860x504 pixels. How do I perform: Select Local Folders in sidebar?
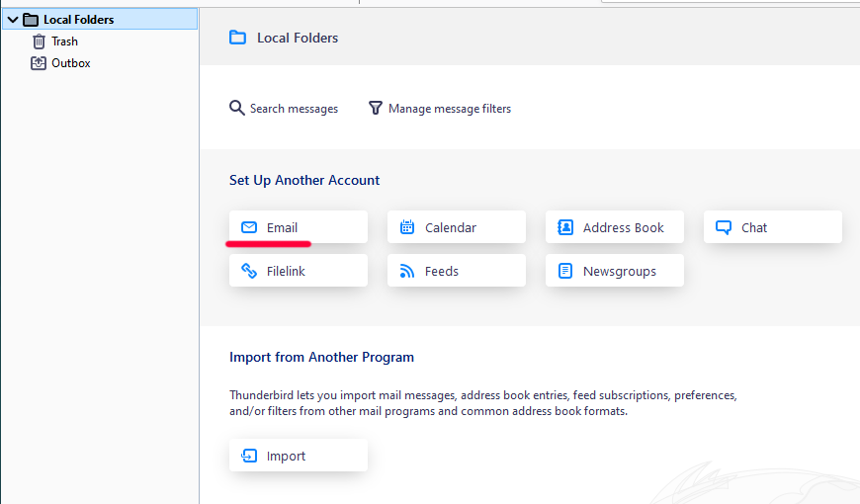tap(78, 19)
